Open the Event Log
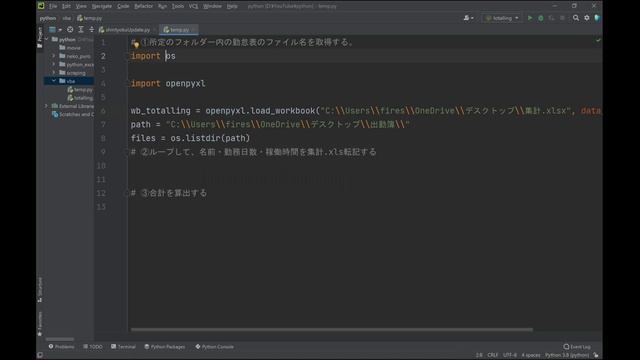The height and width of the screenshot is (360, 640). click(x=577, y=347)
